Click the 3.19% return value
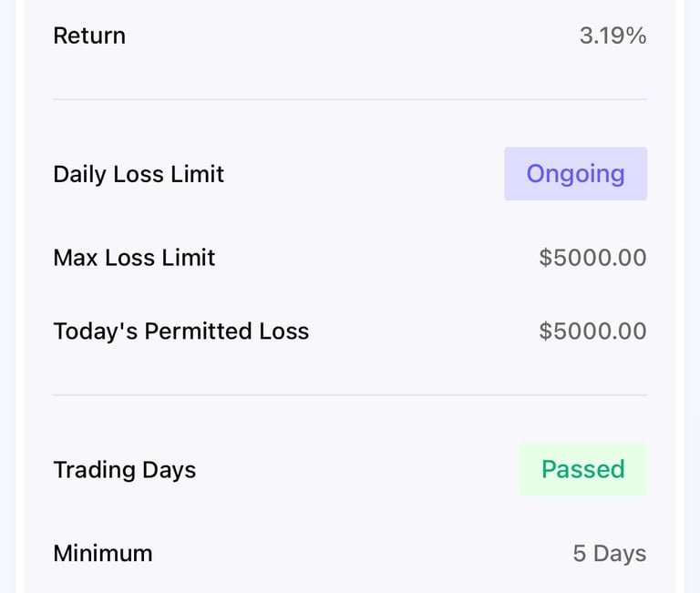Image resolution: width=700 pixels, height=593 pixels. [x=612, y=36]
